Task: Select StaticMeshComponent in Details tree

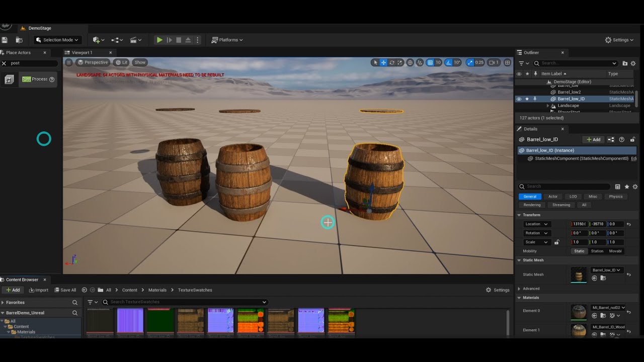Action: [x=582, y=158]
